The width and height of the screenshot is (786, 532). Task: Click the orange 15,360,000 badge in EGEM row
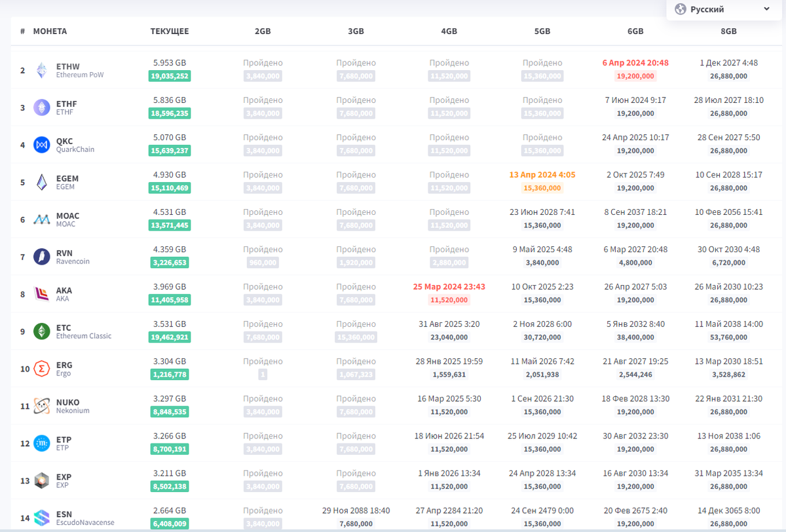coord(542,188)
